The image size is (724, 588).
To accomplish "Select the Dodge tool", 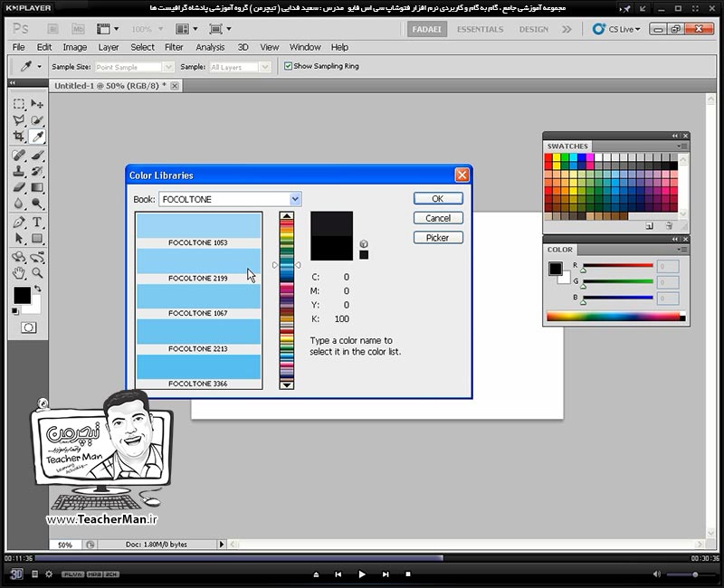I will [37, 204].
